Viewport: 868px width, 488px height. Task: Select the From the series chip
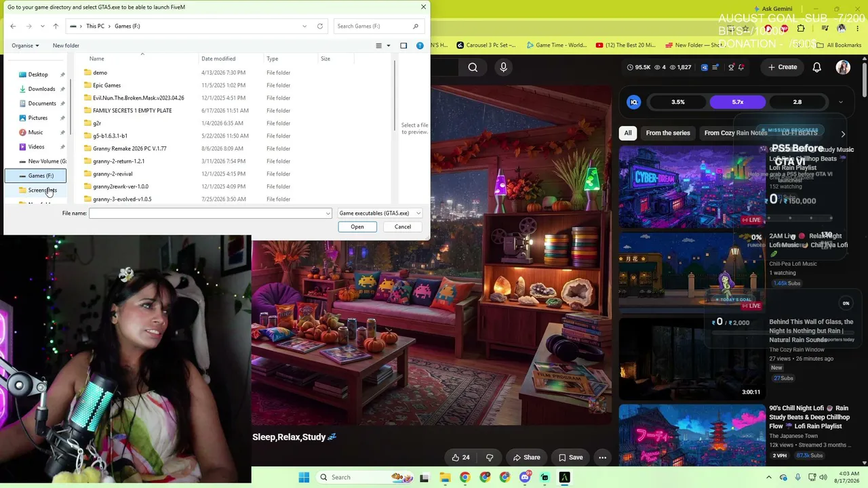click(x=668, y=133)
